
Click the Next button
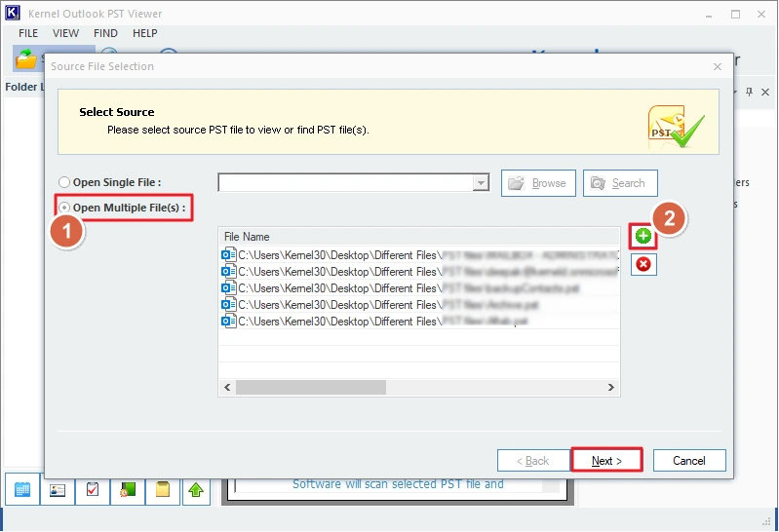click(x=606, y=461)
